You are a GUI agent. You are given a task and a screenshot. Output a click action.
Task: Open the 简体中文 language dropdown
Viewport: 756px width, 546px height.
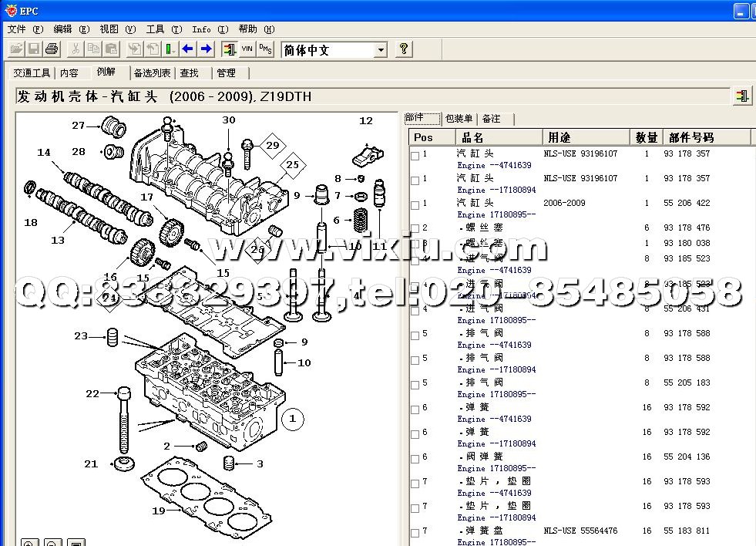[x=380, y=50]
